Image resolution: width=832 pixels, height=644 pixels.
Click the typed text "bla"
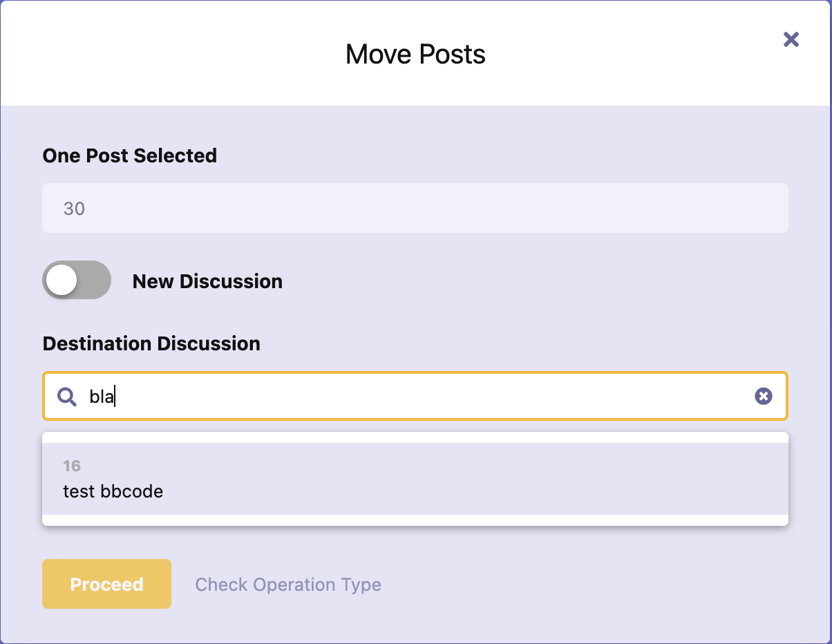pyautogui.click(x=102, y=397)
